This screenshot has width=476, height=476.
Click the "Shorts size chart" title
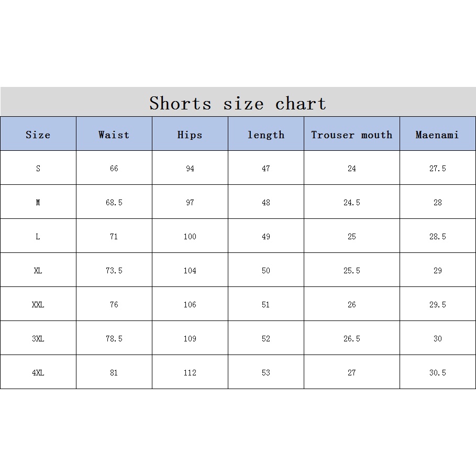pyautogui.click(x=238, y=103)
